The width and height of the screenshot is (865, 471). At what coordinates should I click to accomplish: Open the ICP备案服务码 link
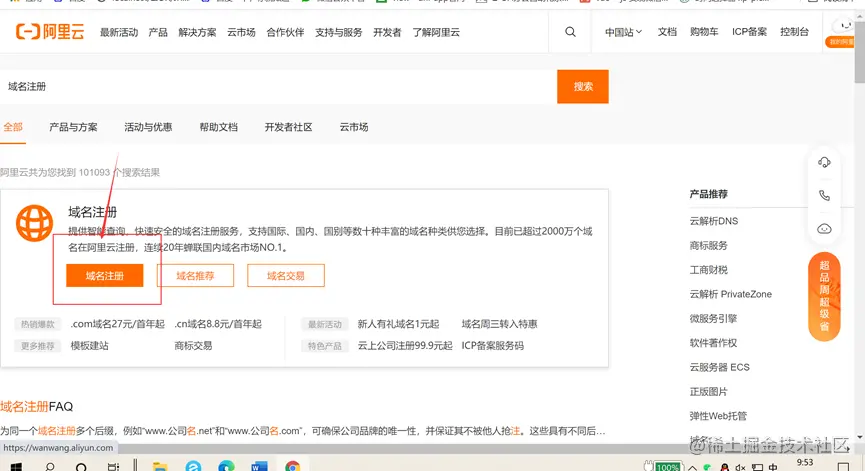point(493,346)
